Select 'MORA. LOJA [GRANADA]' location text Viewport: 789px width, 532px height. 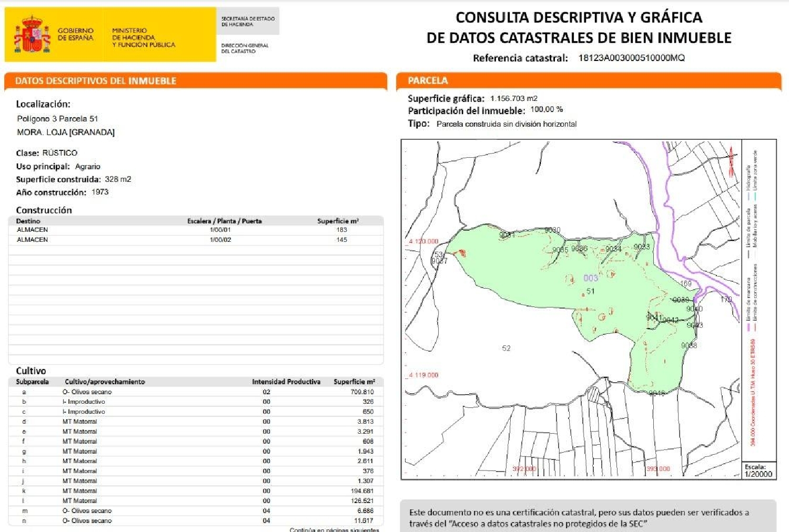(x=65, y=132)
